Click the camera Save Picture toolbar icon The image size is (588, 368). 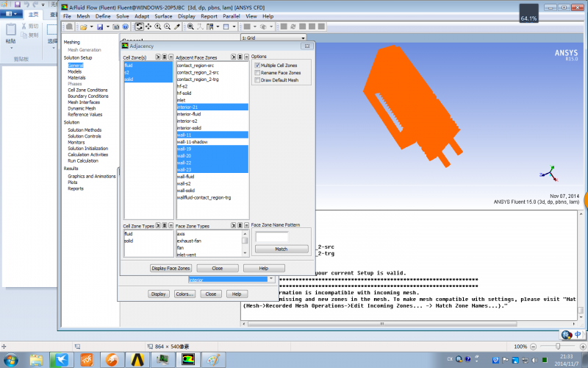[116, 26]
